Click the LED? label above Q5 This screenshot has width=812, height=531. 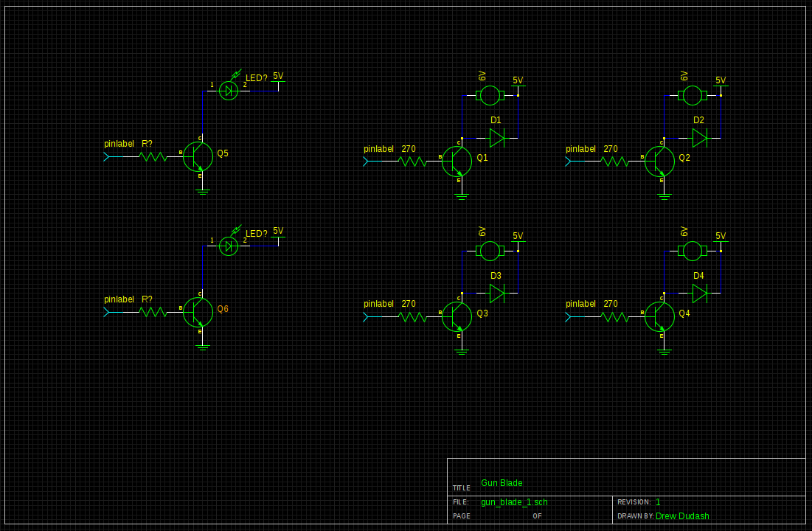[257, 78]
